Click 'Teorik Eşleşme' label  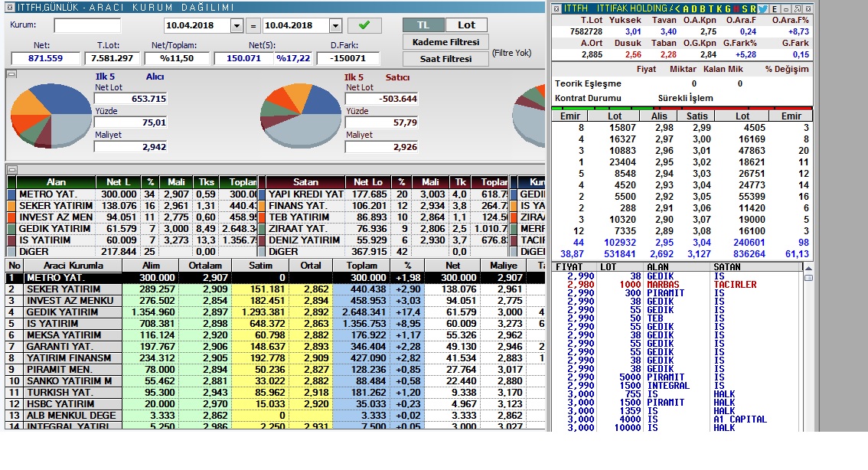click(x=588, y=83)
